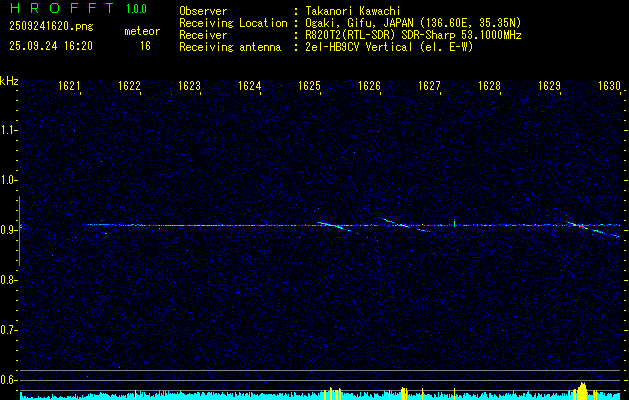Click the 25.09.24 16:20 date stamp

click(50, 46)
